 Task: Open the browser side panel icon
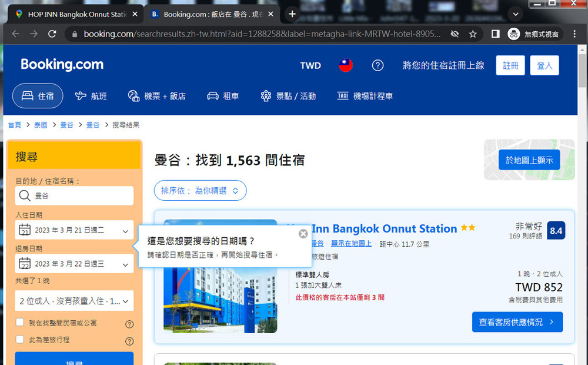coord(495,34)
